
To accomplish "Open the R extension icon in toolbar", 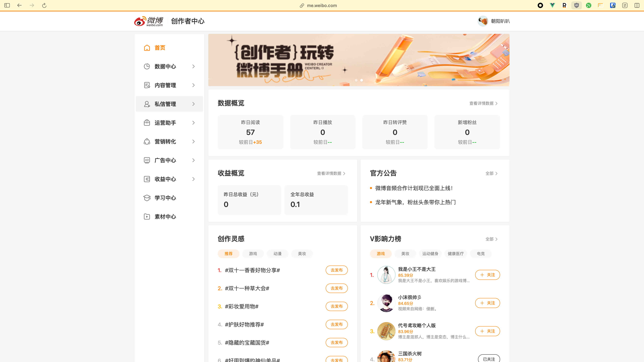I will 564,5.
